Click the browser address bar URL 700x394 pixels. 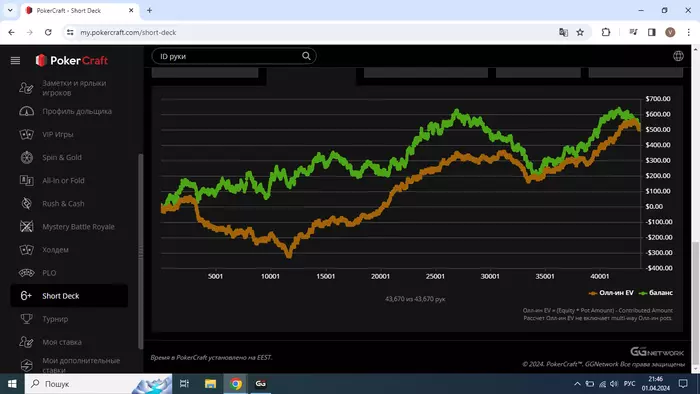(128, 32)
